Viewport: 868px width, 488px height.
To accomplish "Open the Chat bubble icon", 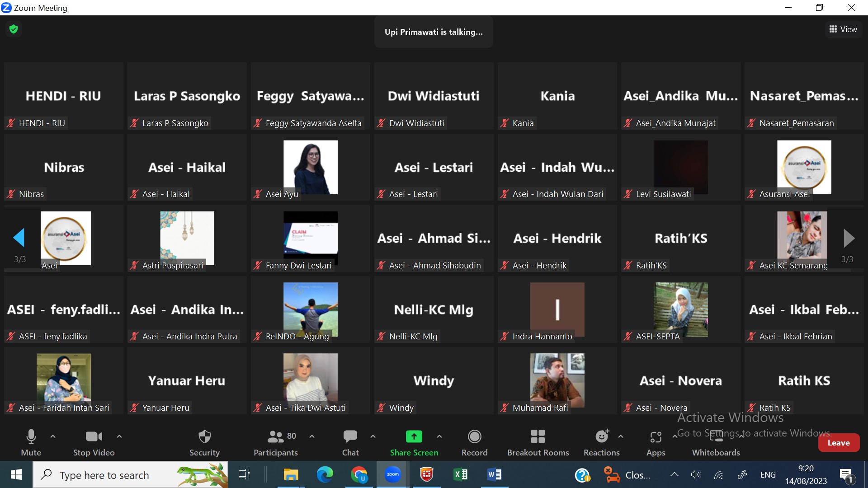I will [x=350, y=436].
